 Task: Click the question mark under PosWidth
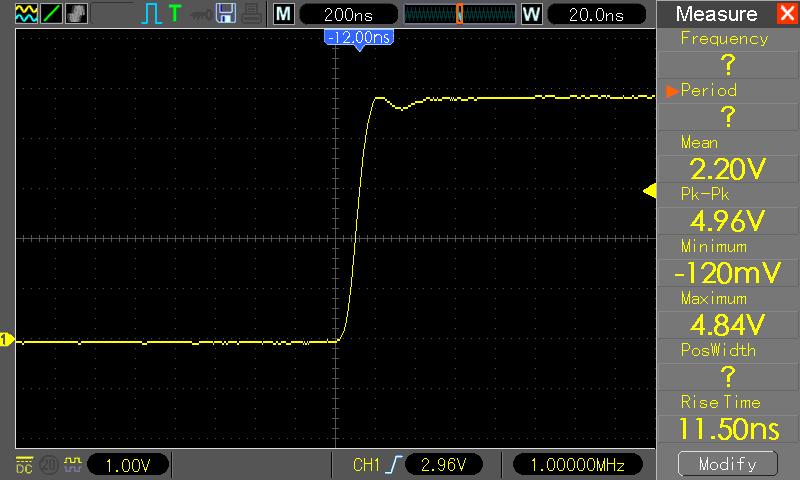[728, 376]
